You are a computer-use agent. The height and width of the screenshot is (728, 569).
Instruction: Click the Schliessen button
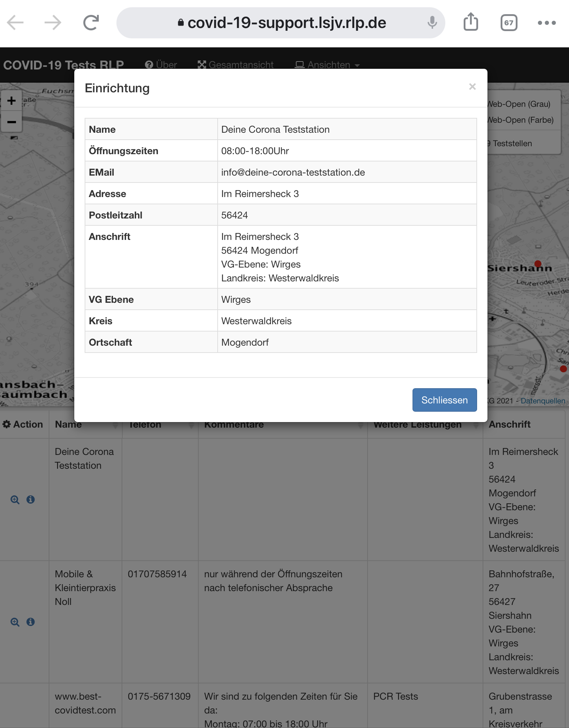(x=444, y=400)
